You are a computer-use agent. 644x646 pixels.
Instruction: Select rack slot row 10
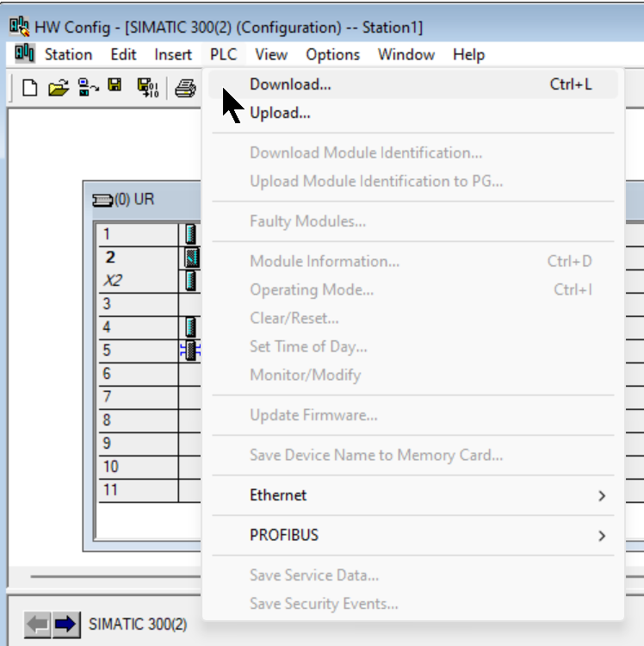coord(150,467)
